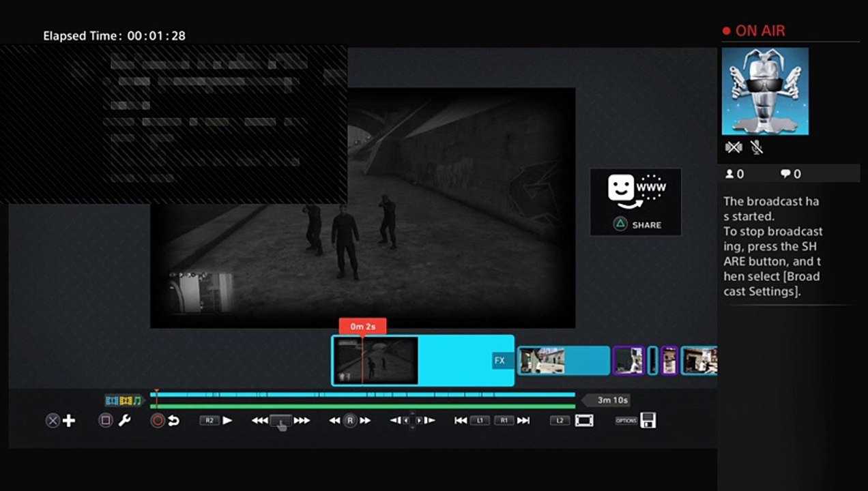The image size is (868, 491).
Task: Click the undo arrow icon
Action: point(173,421)
